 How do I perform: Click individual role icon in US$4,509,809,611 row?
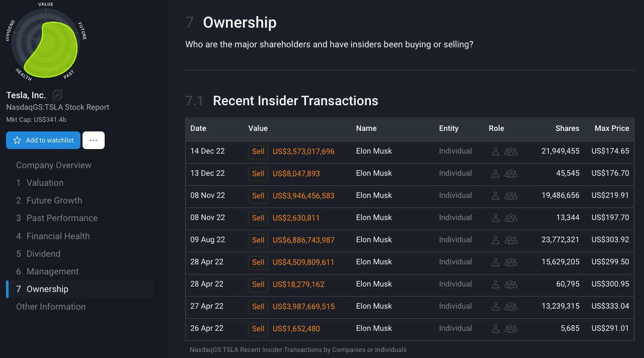[x=496, y=262]
